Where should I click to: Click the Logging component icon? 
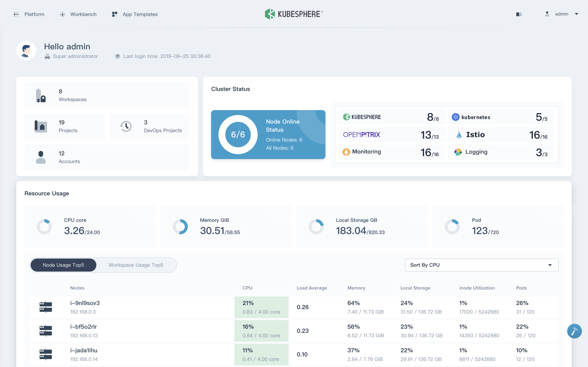click(456, 152)
